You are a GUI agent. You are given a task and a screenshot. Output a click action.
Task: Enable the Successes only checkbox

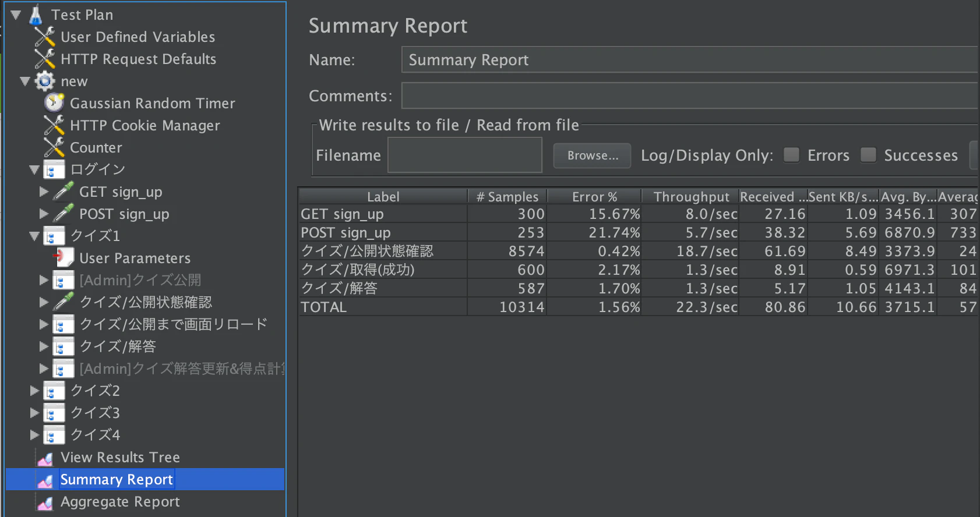pos(868,155)
